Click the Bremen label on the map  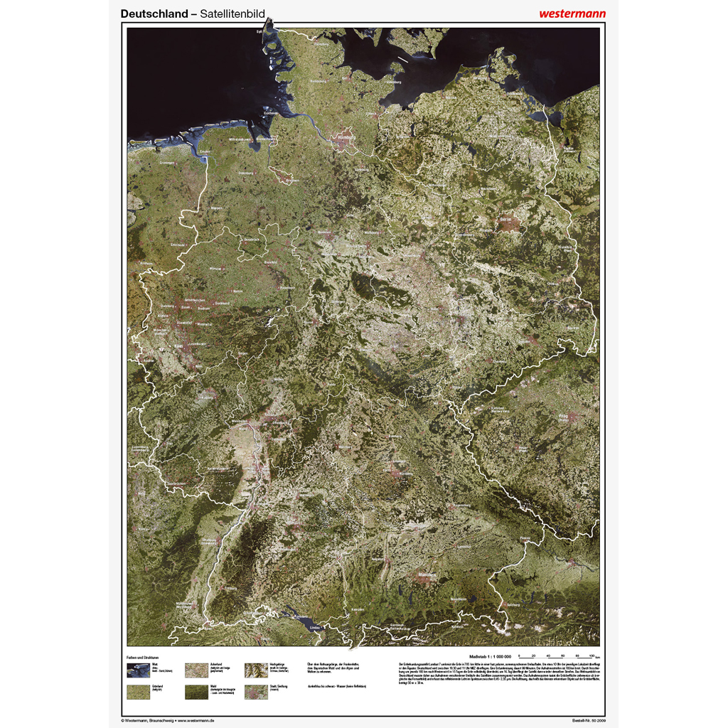point(291,181)
